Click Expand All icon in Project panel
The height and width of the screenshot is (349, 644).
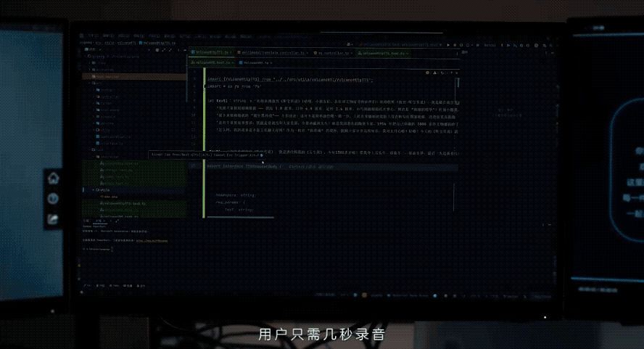coord(163,50)
